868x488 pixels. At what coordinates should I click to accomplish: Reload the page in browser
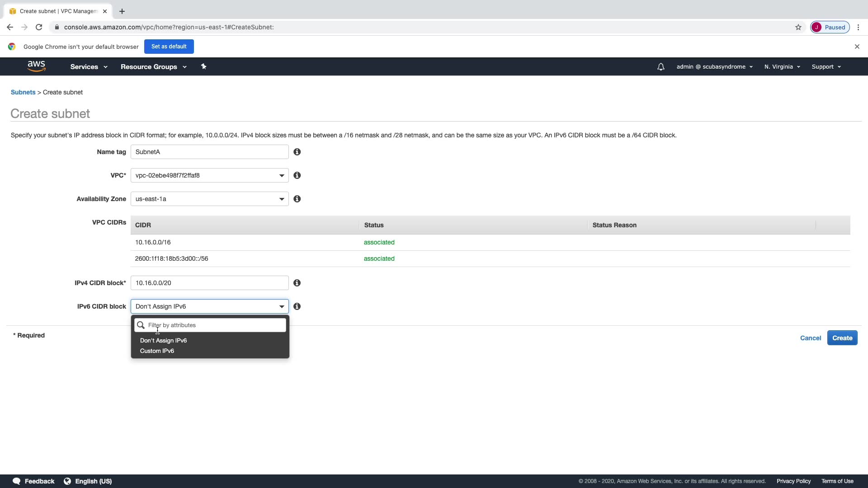[39, 27]
